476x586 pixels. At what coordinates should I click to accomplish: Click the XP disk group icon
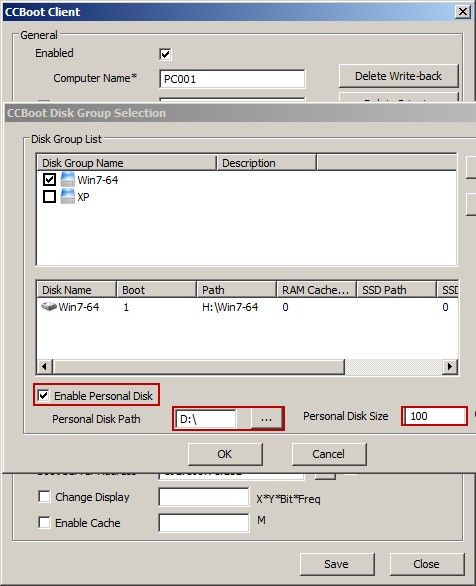tap(68, 196)
